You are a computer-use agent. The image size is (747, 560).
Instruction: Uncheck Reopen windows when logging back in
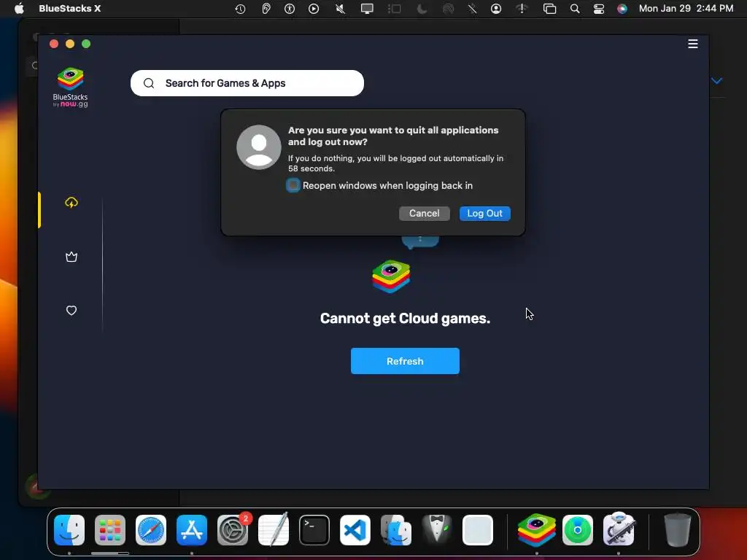coord(293,185)
